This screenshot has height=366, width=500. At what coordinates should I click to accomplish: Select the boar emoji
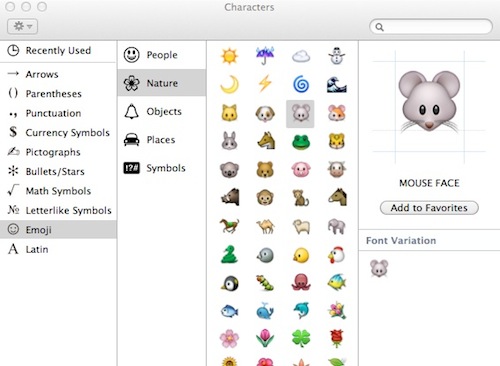(230, 197)
